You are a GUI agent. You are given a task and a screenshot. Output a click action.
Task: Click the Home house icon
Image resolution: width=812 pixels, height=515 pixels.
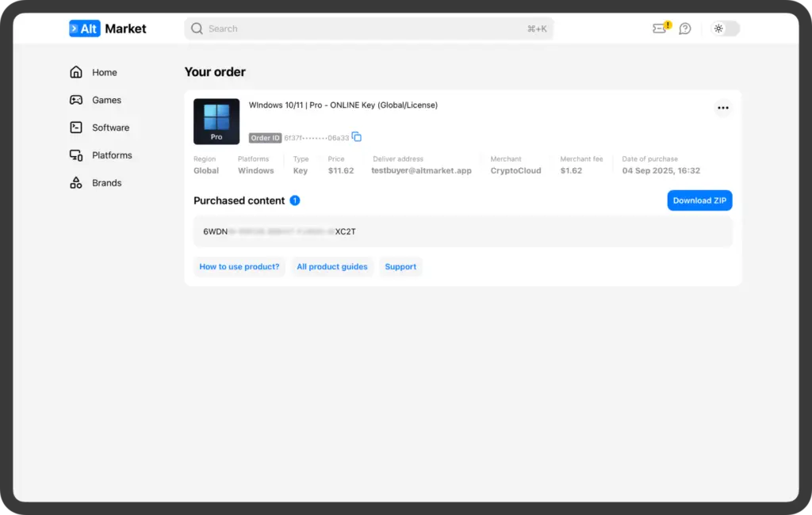pyautogui.click(x=76, y=72)
